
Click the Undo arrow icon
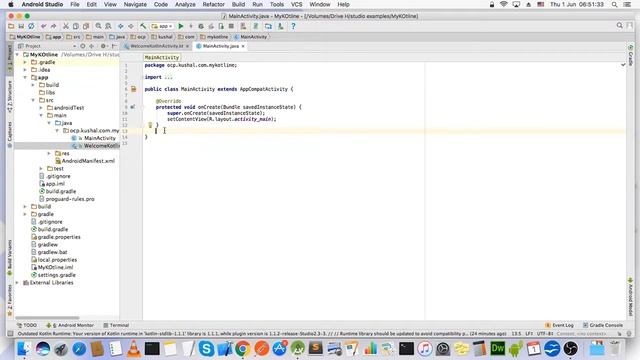(44, 26)
